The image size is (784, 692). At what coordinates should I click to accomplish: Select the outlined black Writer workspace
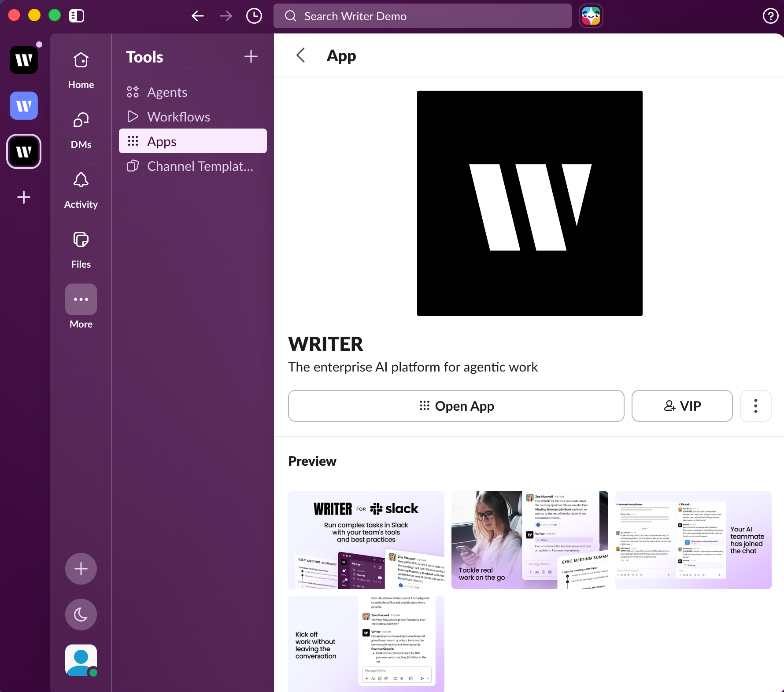pos(24,151)
